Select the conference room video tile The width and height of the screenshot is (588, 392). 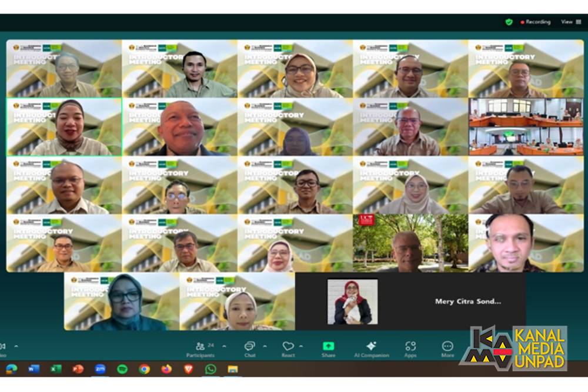[x=526, y=126]
